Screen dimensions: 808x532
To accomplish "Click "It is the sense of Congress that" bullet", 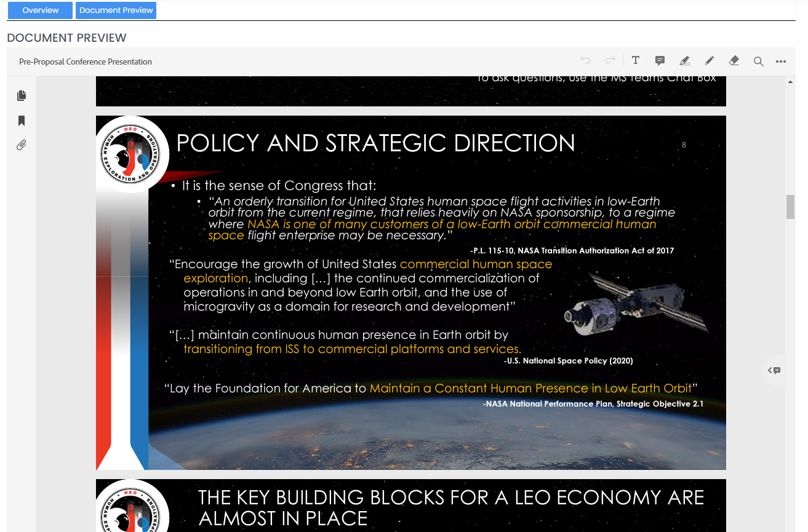I will (279, 185).
